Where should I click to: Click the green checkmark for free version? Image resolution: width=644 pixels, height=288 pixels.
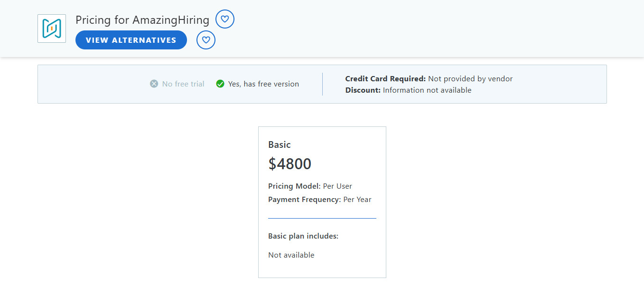pos(220,83)
